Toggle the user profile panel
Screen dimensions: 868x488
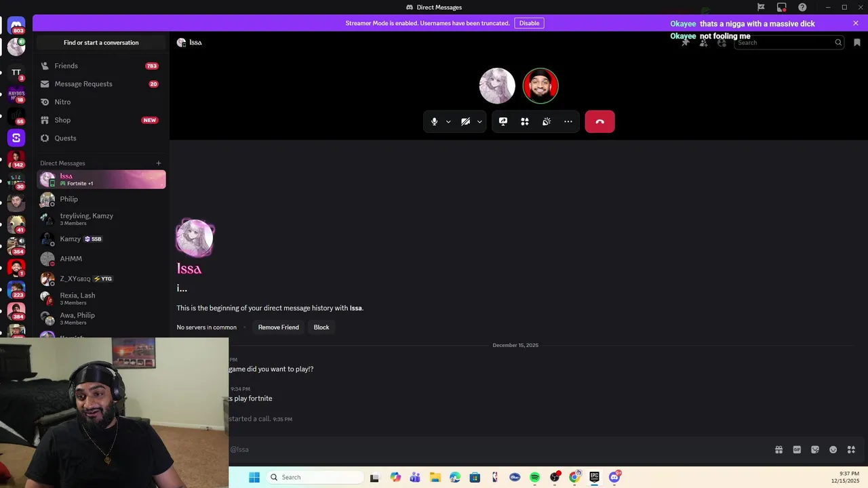click(x=722, y=43)
